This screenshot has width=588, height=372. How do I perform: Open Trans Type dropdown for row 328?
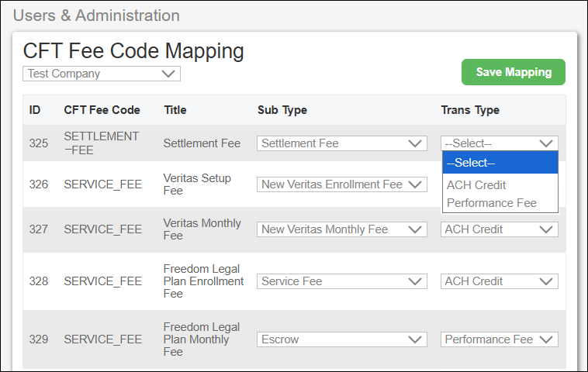pos(499,281)
